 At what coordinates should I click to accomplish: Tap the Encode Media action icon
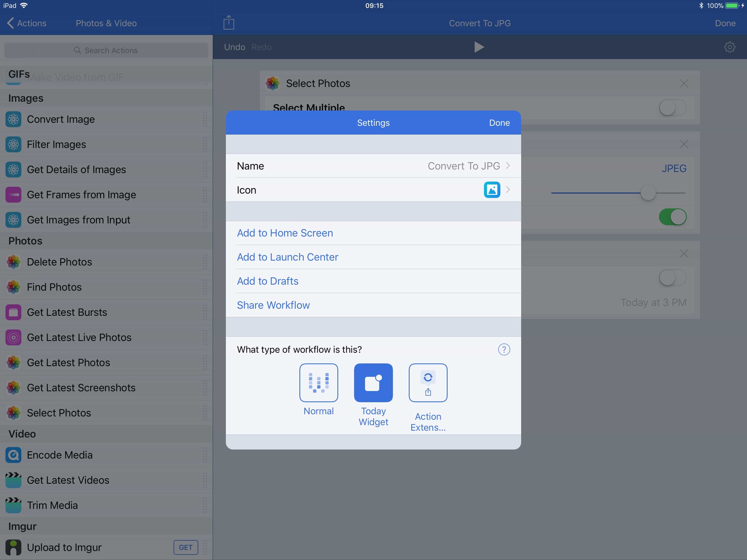click(x=13, y=455)
